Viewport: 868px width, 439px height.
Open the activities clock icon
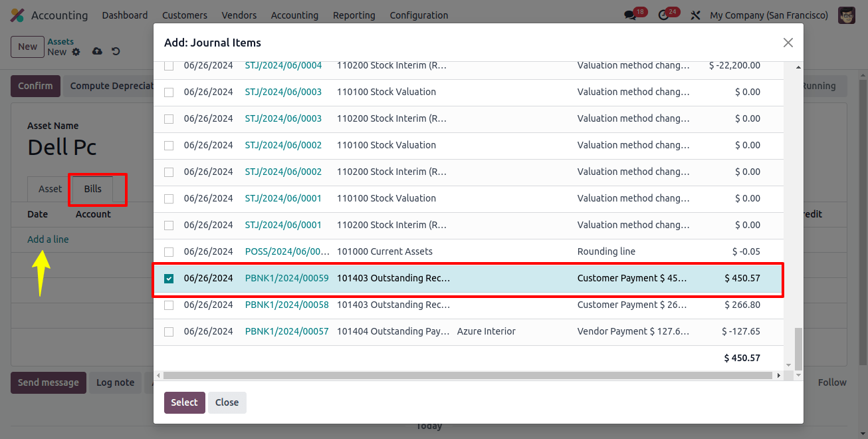[x=663, y=15]
